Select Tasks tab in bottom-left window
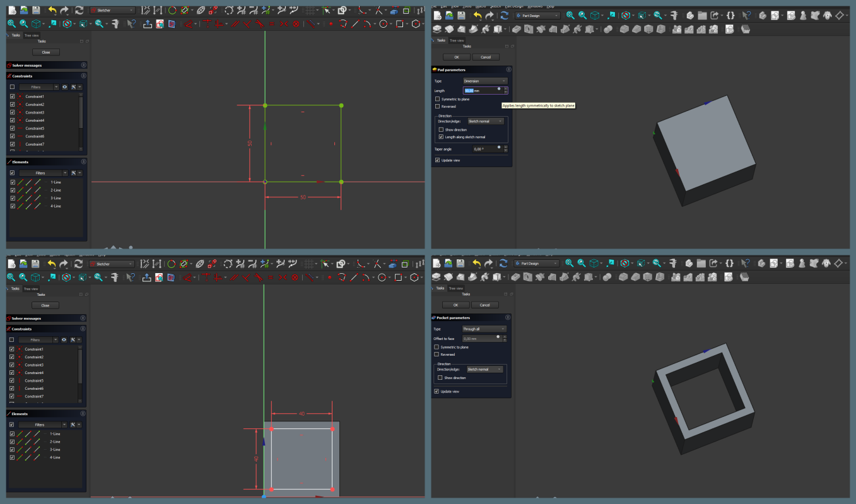This screenshot has width=856, height=504. 15,288
